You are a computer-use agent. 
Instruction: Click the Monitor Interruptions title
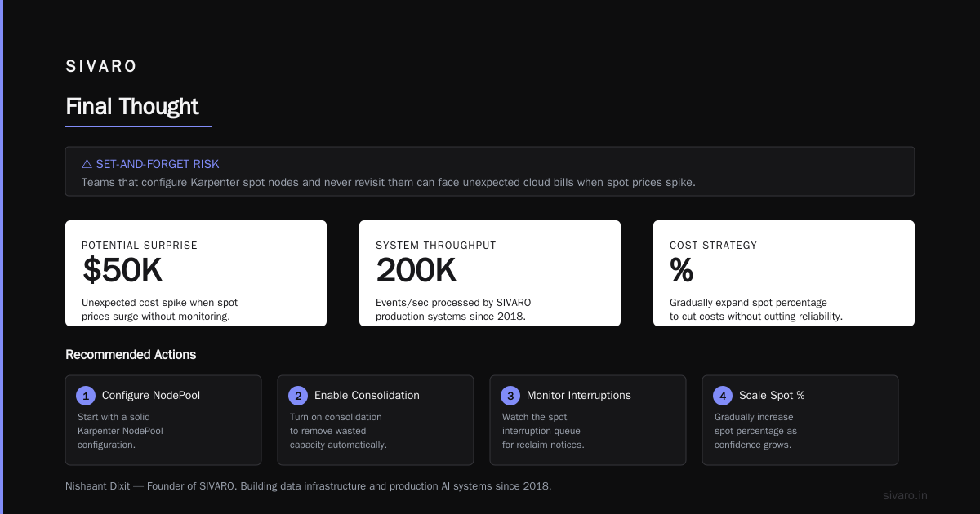pos(579,396)
